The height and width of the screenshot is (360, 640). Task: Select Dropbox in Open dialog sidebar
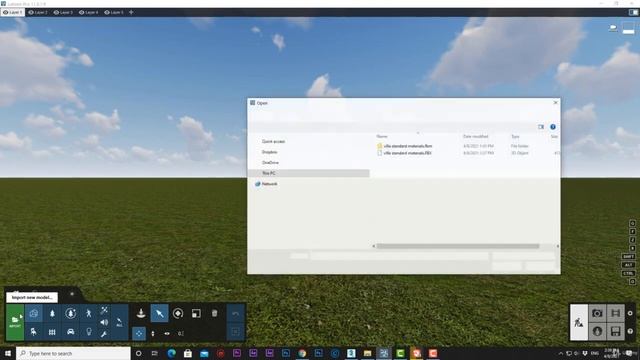coord(269,152)
